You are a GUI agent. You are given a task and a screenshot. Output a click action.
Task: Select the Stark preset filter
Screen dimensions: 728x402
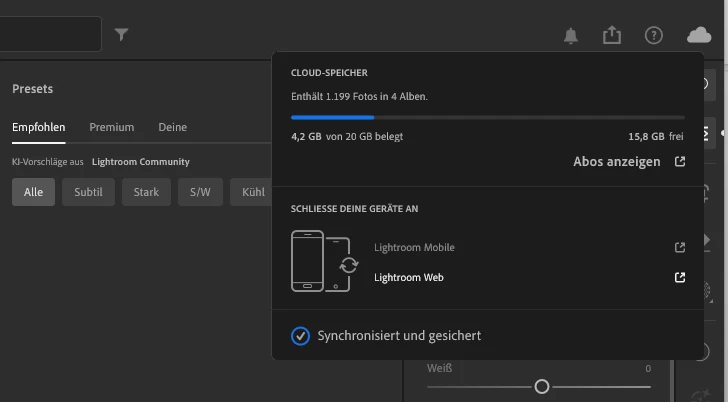click(x=146, y=192)
